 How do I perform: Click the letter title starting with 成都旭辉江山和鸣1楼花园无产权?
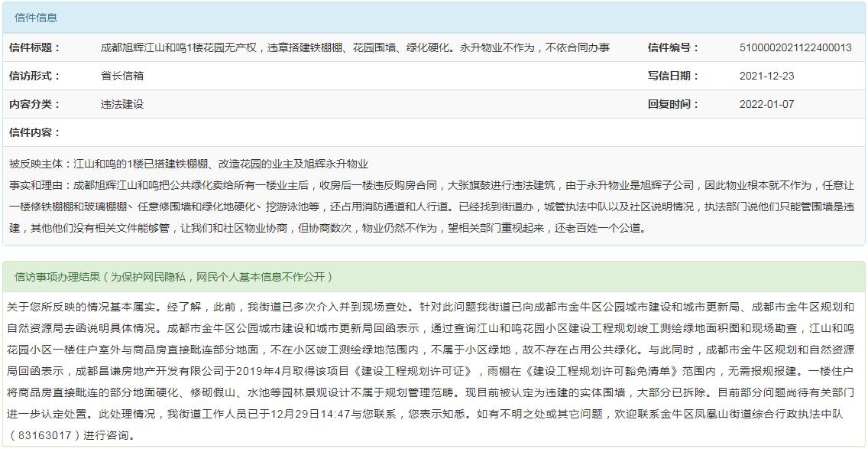click(x=355, y=47)
